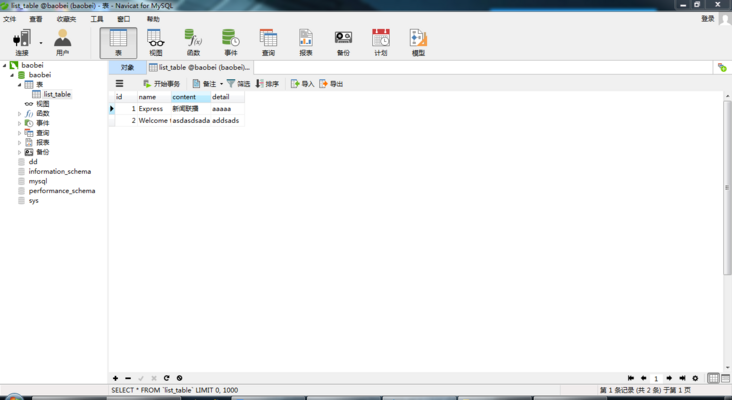Select the 表 table toolbar icon
The image size is (732, 400).
(x=118, y=42)
